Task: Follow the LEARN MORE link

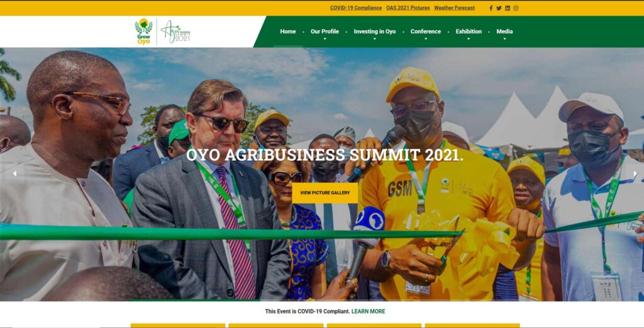Action: [368, 312]
